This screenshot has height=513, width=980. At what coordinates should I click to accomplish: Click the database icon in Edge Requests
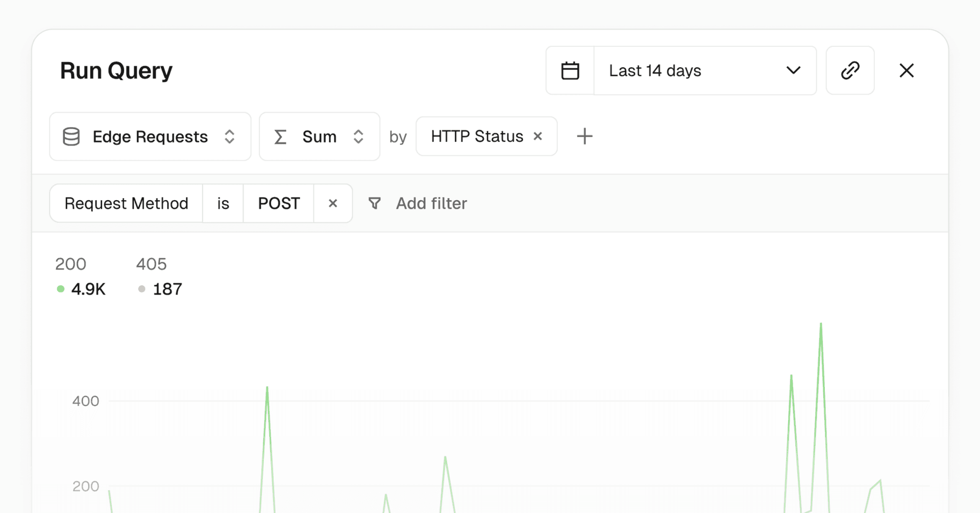coord(71,137)
